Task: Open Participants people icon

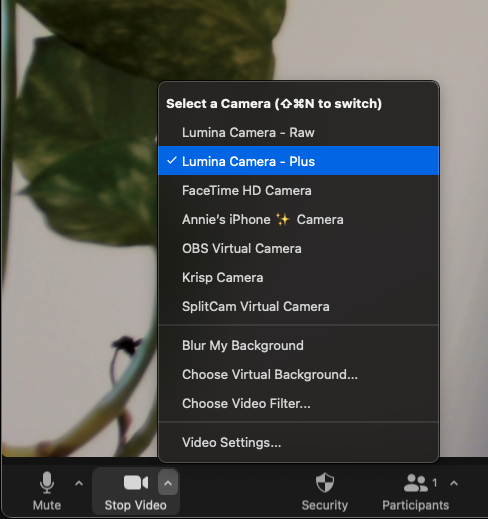Action: point(415,483)
